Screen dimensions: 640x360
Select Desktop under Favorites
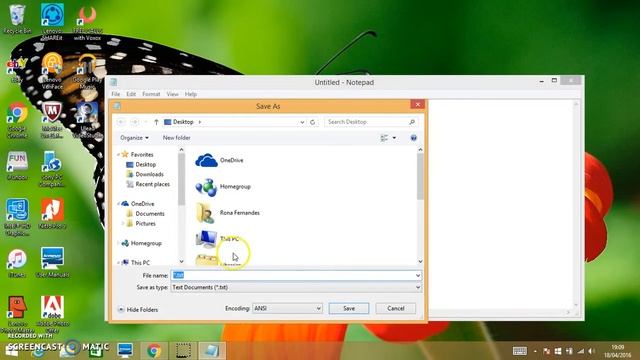(x=141, y=164)
